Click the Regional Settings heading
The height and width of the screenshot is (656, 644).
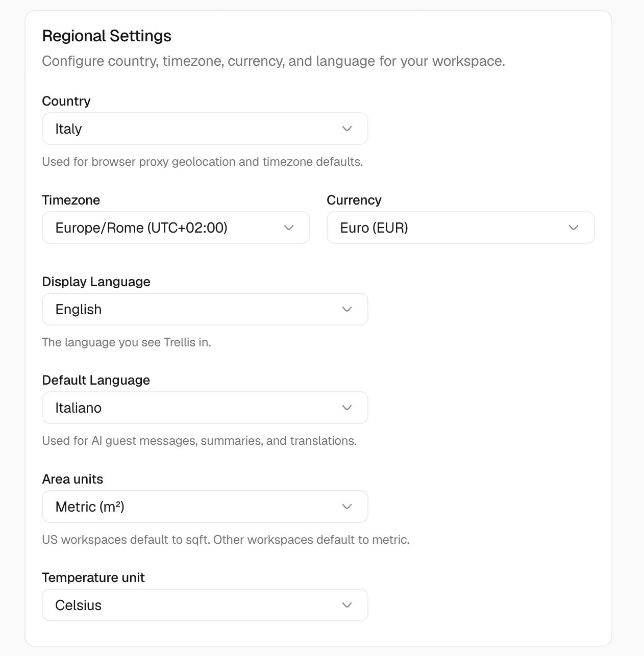[107, 36]
